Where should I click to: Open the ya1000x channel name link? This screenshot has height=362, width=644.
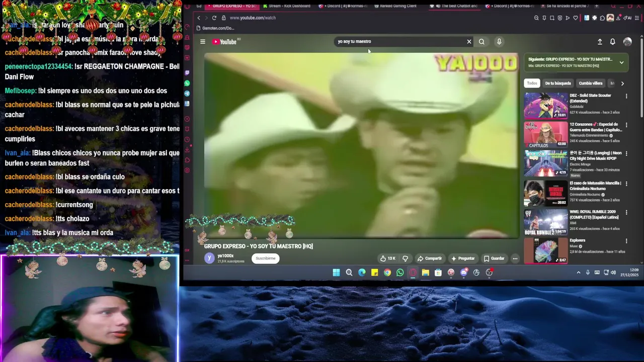[x=225, y=256]
